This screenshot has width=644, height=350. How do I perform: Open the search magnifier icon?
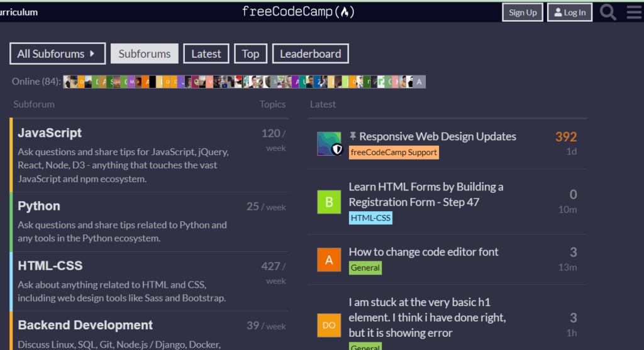coord(608,13)
